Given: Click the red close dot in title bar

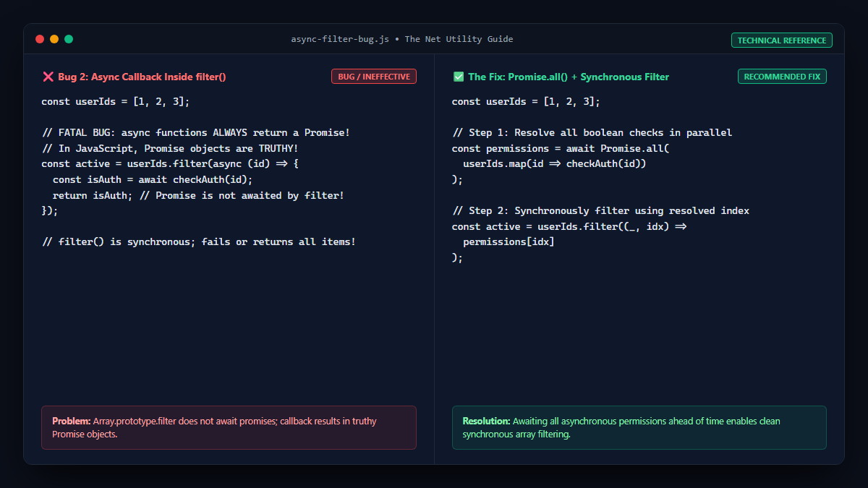Looking at the screenshot, I should (x=40, y=39).
